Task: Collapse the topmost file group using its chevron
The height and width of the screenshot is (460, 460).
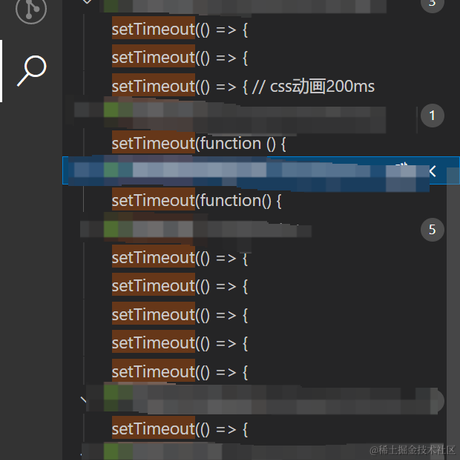Action: (x=87, y=2)
